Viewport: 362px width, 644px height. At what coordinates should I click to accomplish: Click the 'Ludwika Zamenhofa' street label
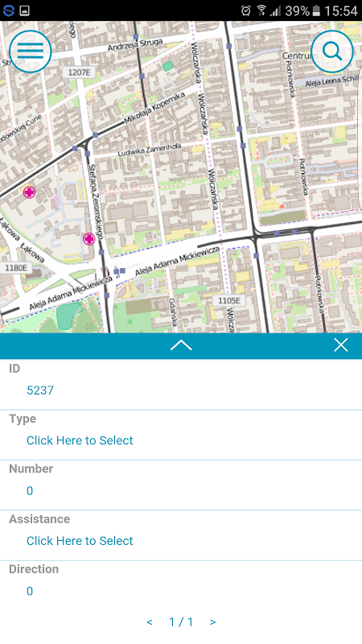pyautogui.click(x=150, y=150)
